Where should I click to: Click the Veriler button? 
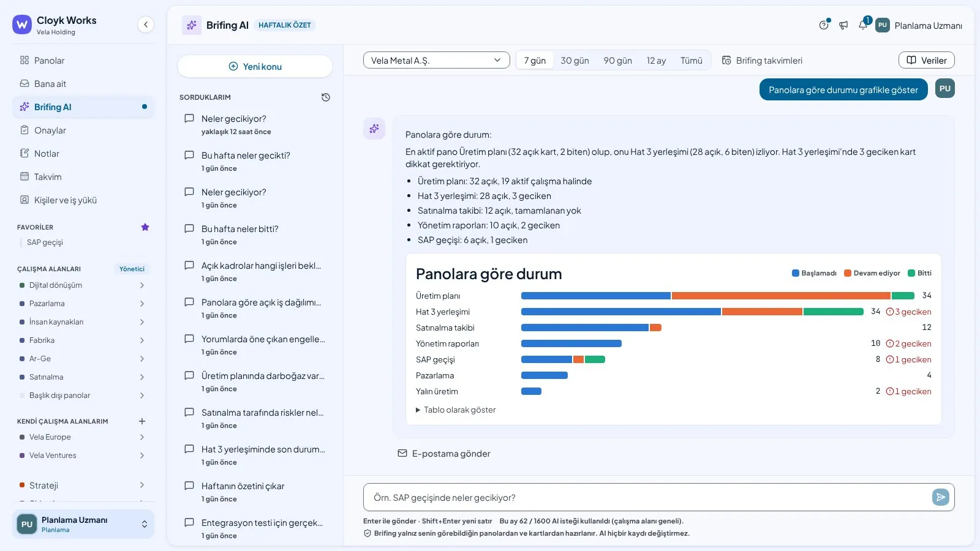point(926,60)
